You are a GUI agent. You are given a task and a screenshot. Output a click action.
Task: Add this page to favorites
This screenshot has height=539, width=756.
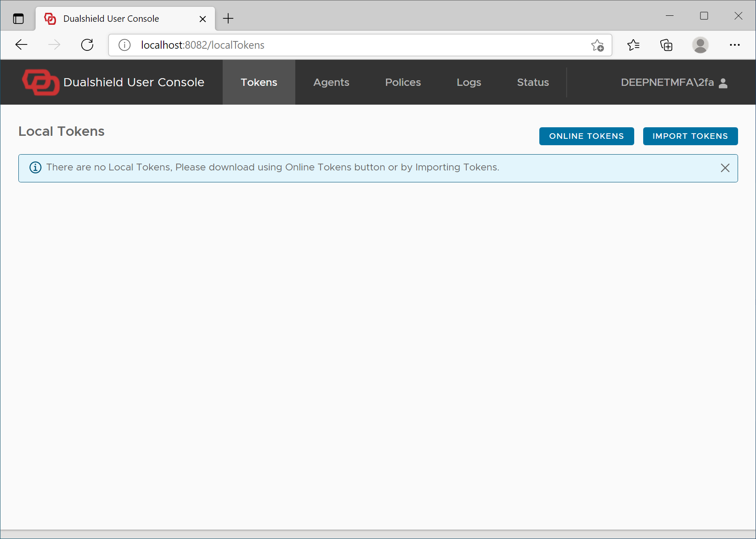pos(597,45)
